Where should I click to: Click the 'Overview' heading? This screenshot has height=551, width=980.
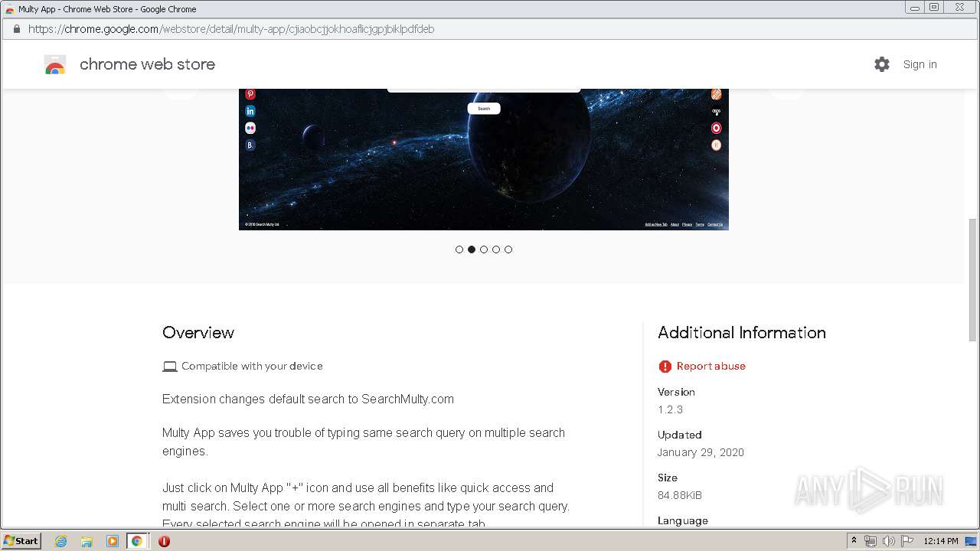tap(198, 333)
